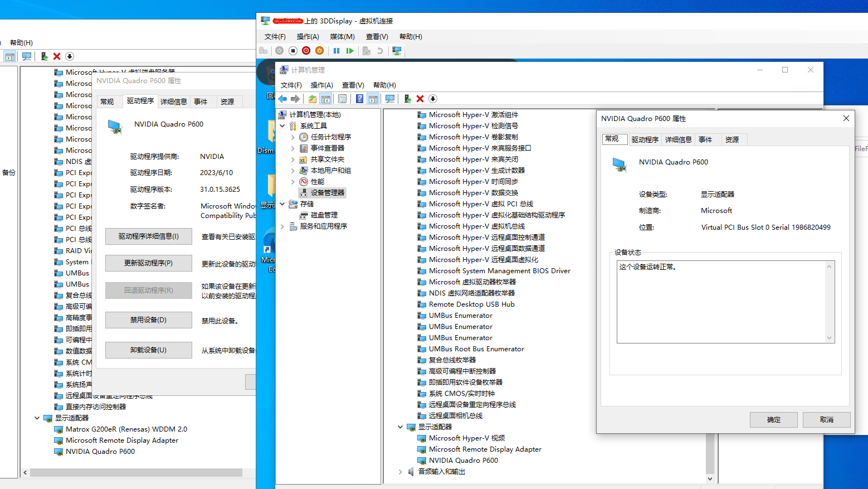Collapse the 系统工具 tree branch
The width and height of the screenshot is (868, 489).
click(x=282, y=125)
